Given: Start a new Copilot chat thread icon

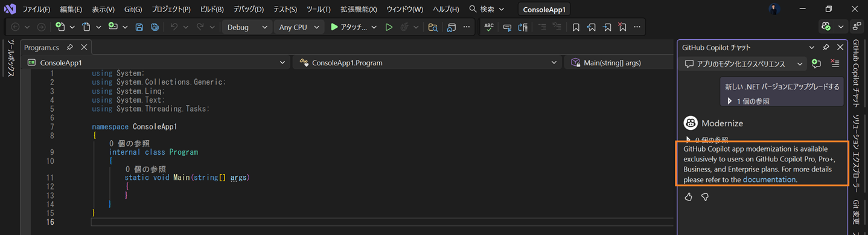Looking at the screenshot, I should coord(816,63).
